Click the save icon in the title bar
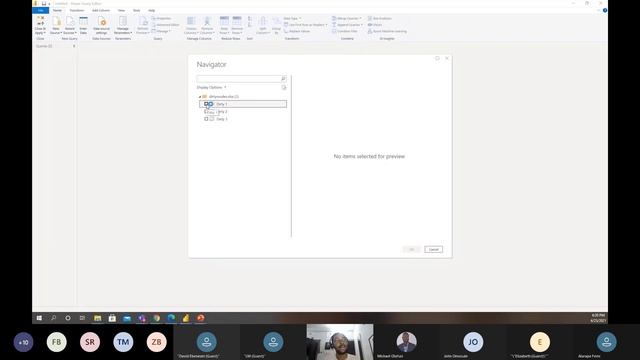This screenshot has width=640, height=360. (44, 4)
